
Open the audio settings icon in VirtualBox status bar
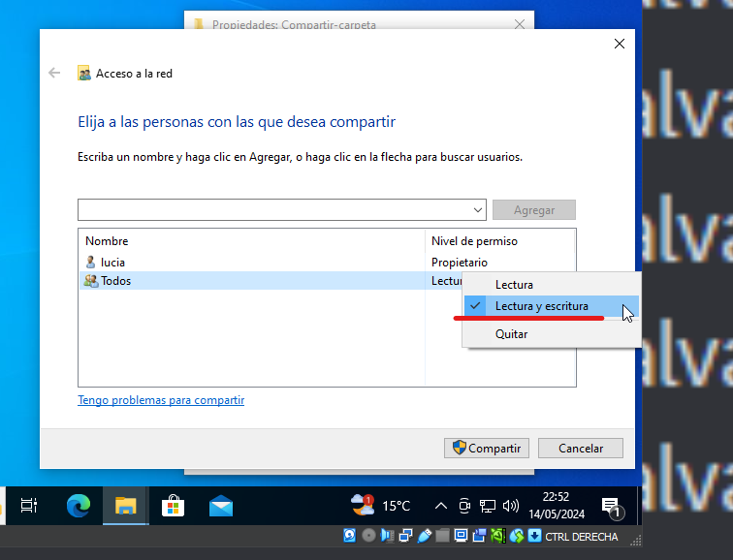pos(387,535)
